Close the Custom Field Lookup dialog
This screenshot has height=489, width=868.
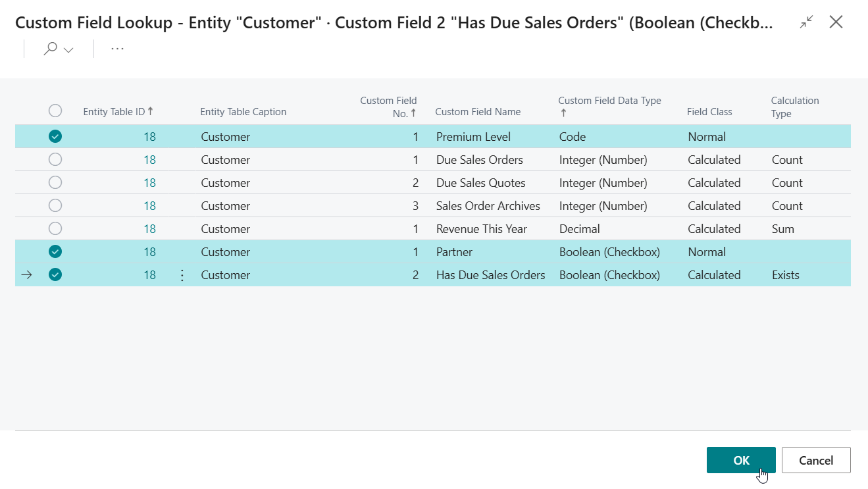(836, 22)
